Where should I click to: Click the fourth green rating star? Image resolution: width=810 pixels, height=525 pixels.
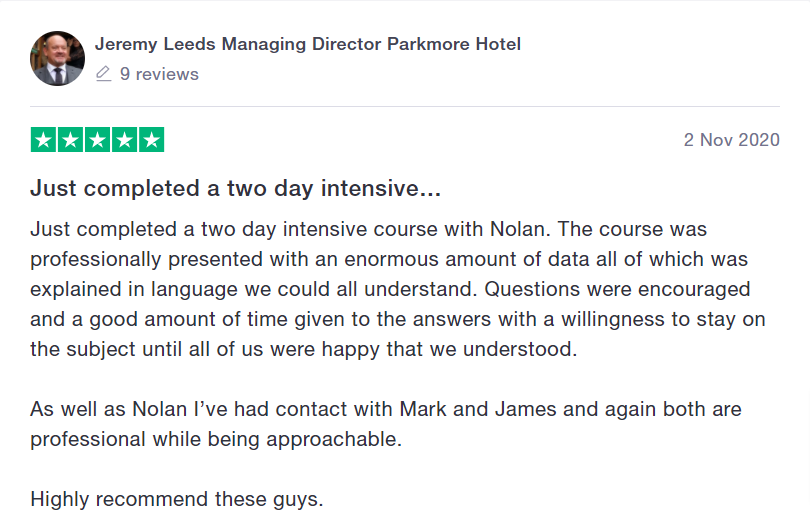click(x=124, y=140)
